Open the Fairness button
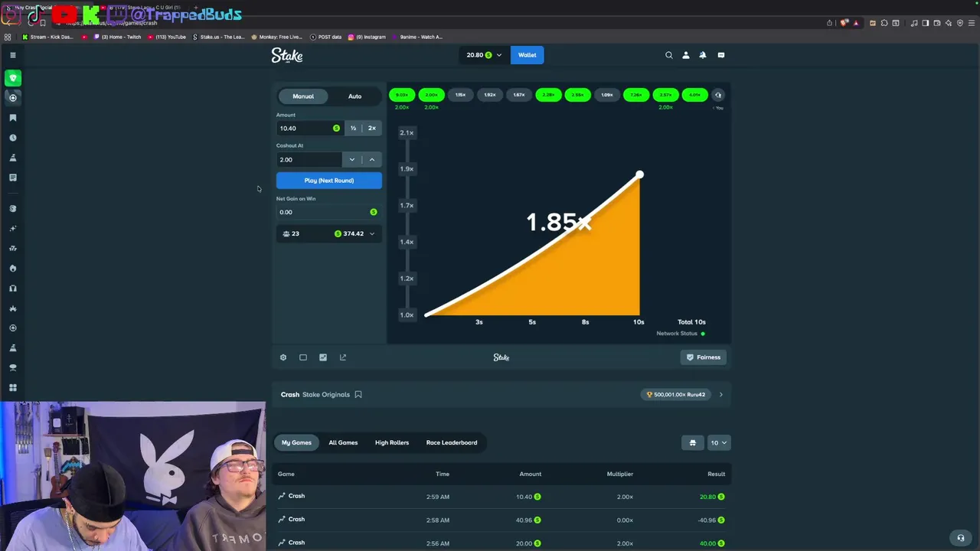The width and height of the screenshot is (980, 551). point(704,357)
